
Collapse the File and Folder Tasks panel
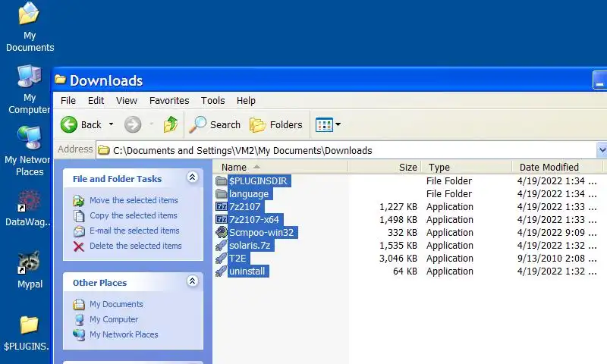pyautogui.click(x=193, y=177)
